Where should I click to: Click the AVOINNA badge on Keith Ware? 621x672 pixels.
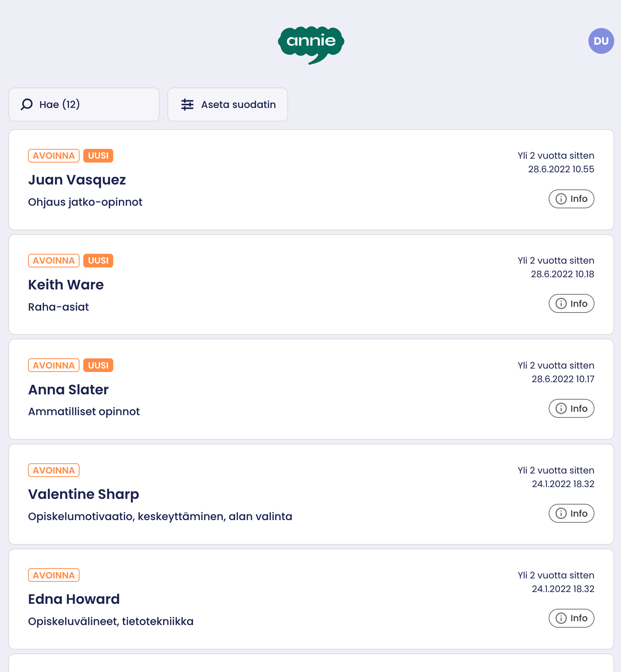tap(54, 261)
